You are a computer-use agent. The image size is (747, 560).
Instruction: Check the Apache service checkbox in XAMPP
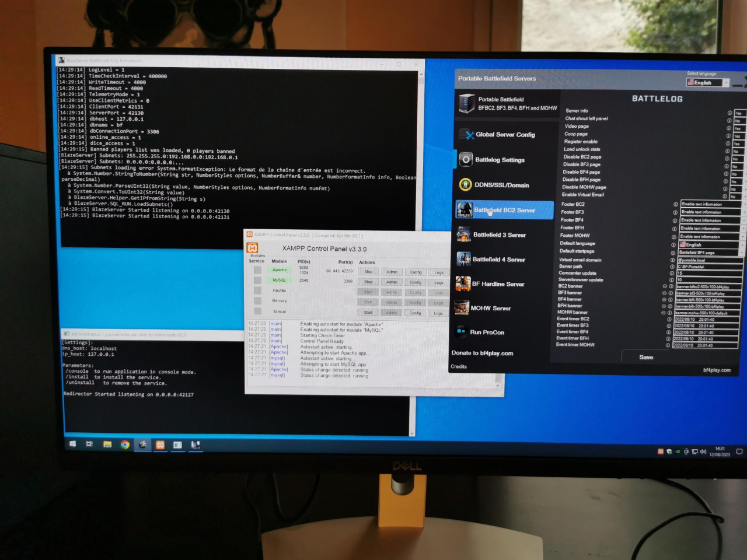[257, 270]
